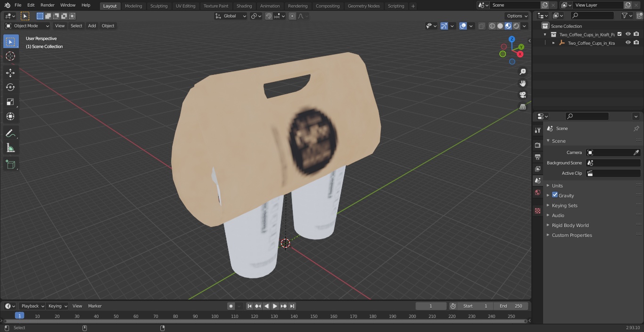Click the Blender logo menu icon
The image size is (644, 332).
coord(7,5)
